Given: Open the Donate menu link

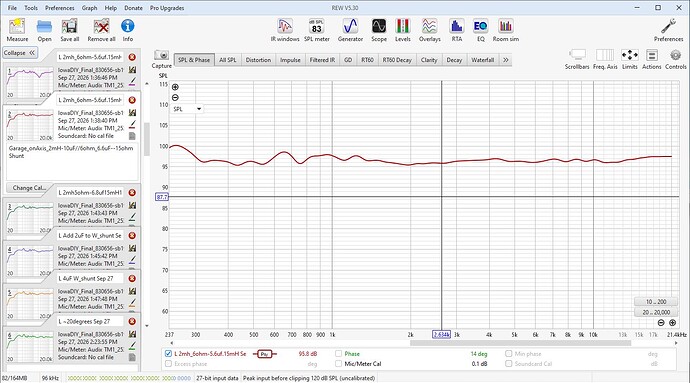Looking at the screenshot, I should pyautogui.click(x=133, y=8).
